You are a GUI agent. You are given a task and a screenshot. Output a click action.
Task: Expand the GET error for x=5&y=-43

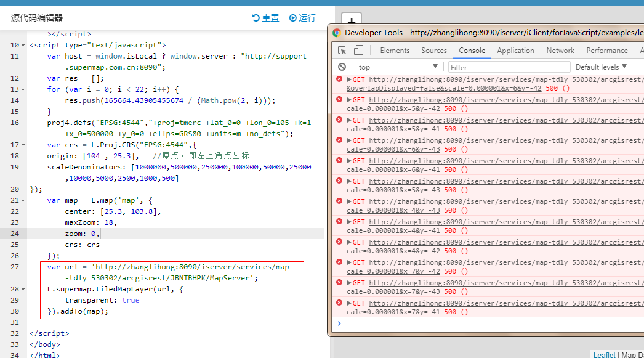click(348, 181)
